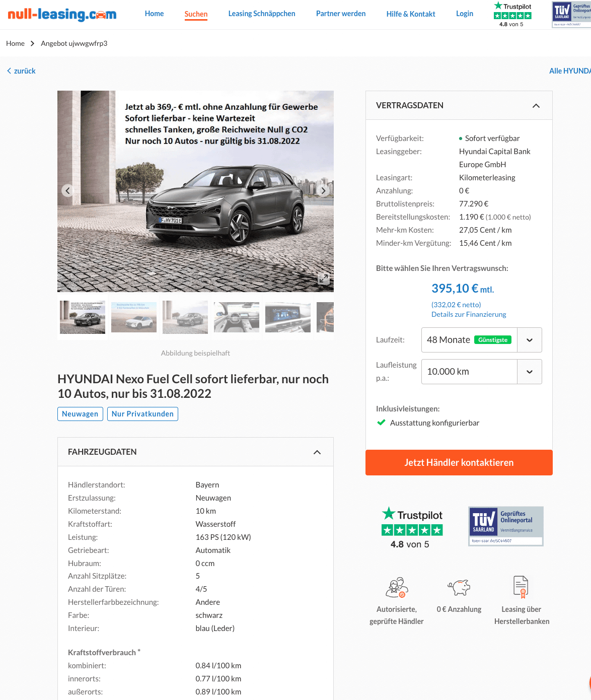Click the Günstigste badge in Laufzeit

pyautogui.click(x=493, y=340)
